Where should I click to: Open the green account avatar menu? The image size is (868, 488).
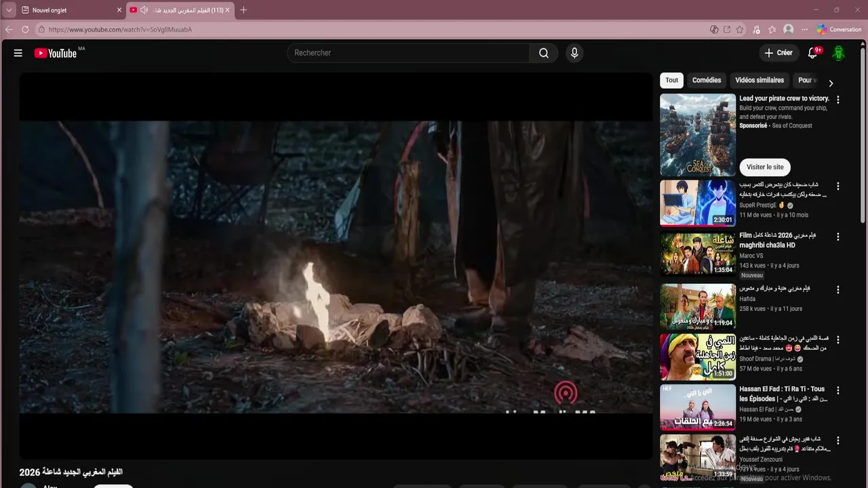(839, 53)
